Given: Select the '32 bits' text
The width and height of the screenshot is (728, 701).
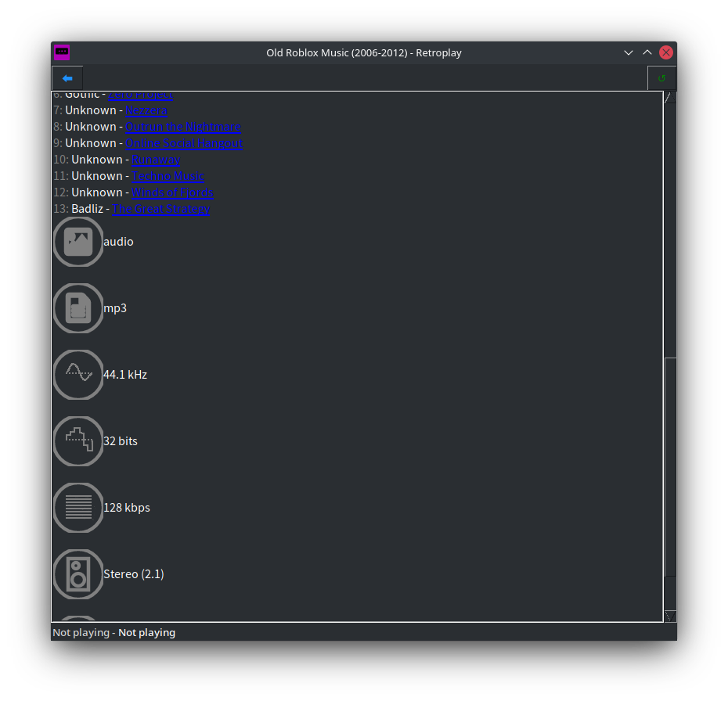Looking at the screenshot, I should click(121, 441).
